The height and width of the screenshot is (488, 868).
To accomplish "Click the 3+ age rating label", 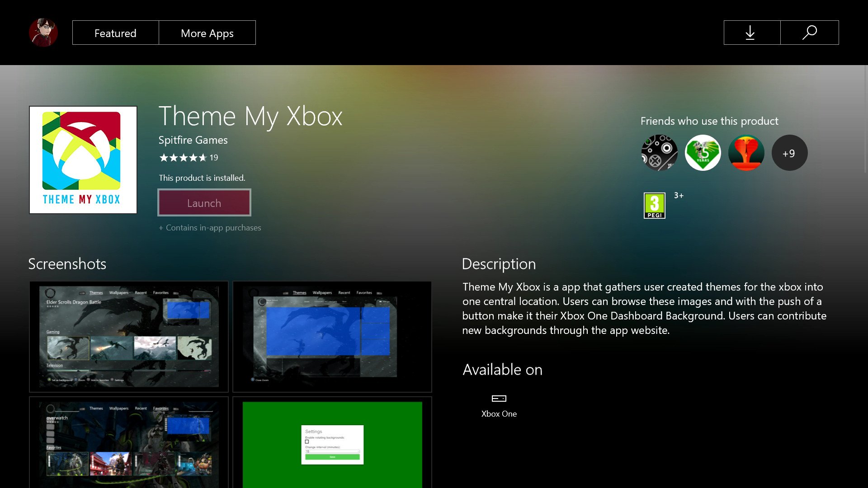I will click(x=679, y=196).
